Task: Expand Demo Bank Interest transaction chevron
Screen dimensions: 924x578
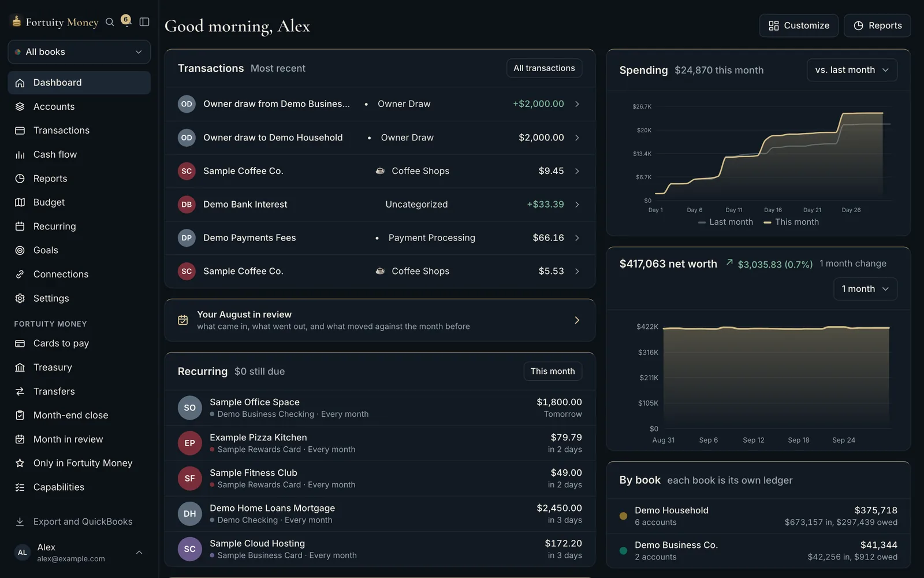Action: pyautogui.click(x=576, y=205)
